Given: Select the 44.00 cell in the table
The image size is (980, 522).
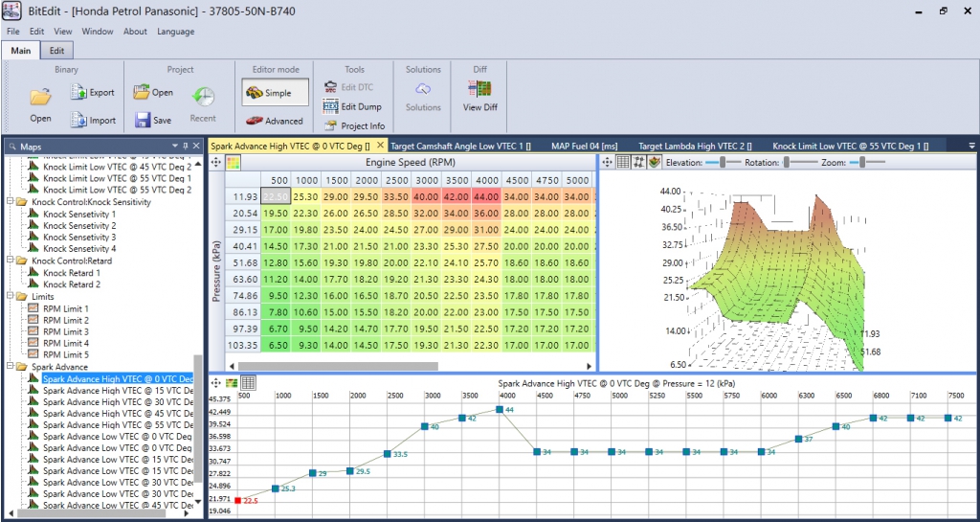Looking at the screenshot, I should click(x=487, y=196).
